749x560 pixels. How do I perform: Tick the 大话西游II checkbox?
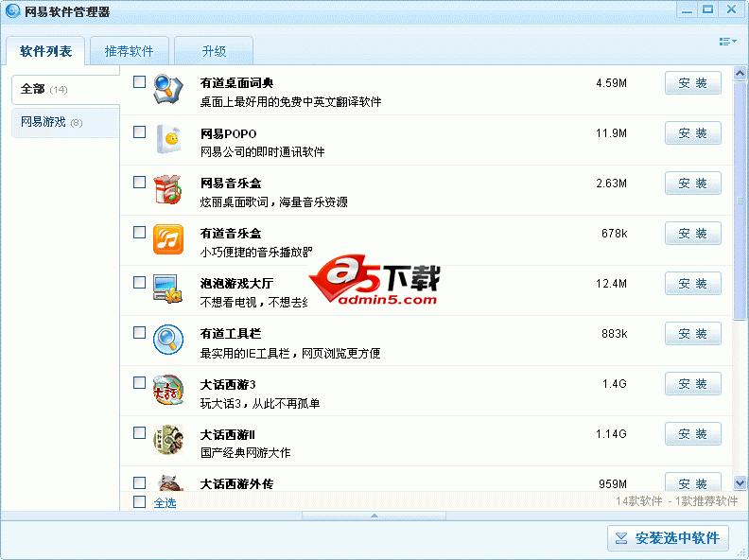click(x=139, y=433)
